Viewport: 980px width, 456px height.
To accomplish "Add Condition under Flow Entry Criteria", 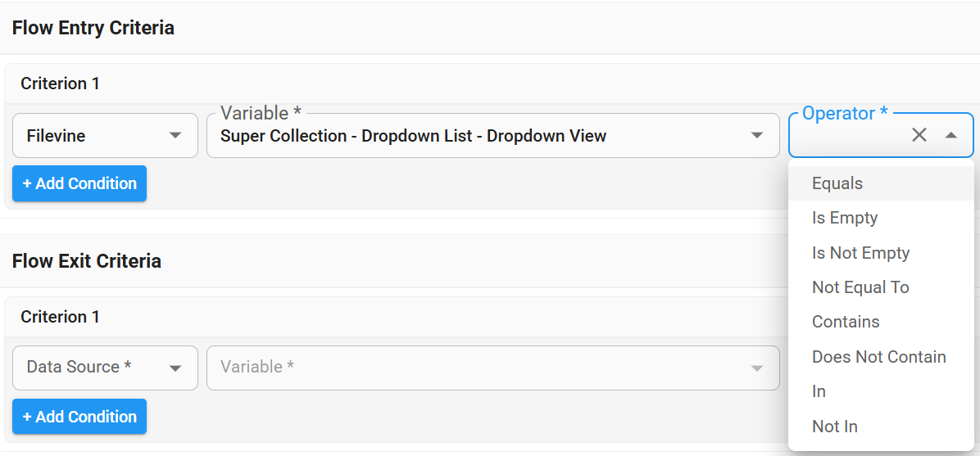I will click(79, 183).
